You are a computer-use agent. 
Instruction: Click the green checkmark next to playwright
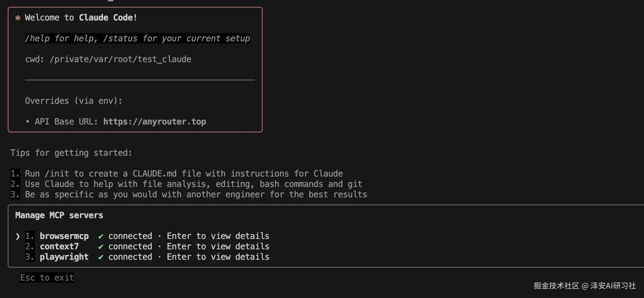101,257
